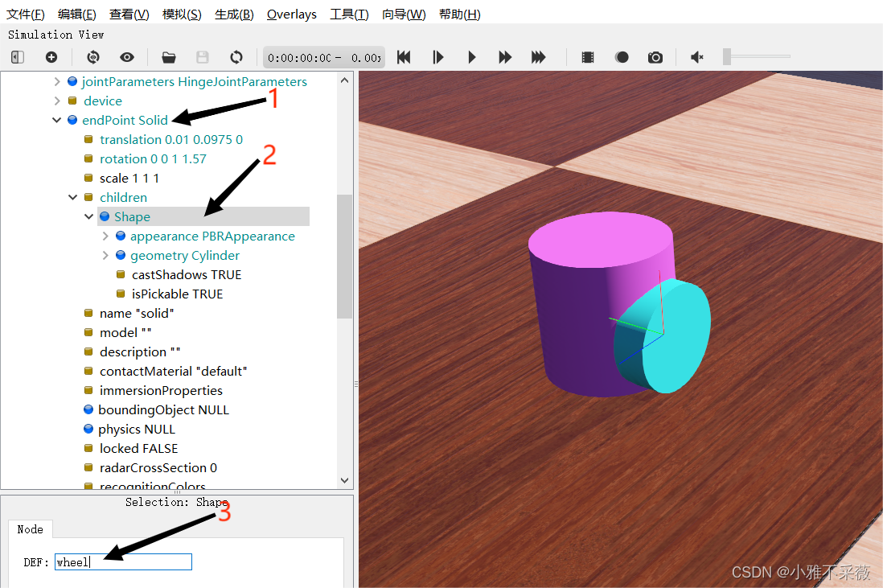Expand the geometry Cylinder node
883x588 pixels.
point(105,256)
